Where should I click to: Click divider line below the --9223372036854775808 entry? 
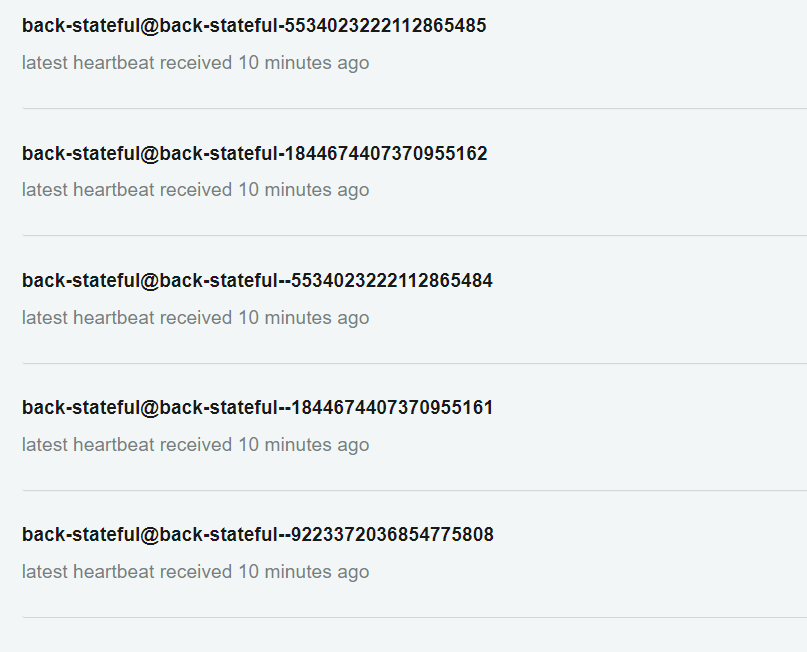click(x=415, y=618)
